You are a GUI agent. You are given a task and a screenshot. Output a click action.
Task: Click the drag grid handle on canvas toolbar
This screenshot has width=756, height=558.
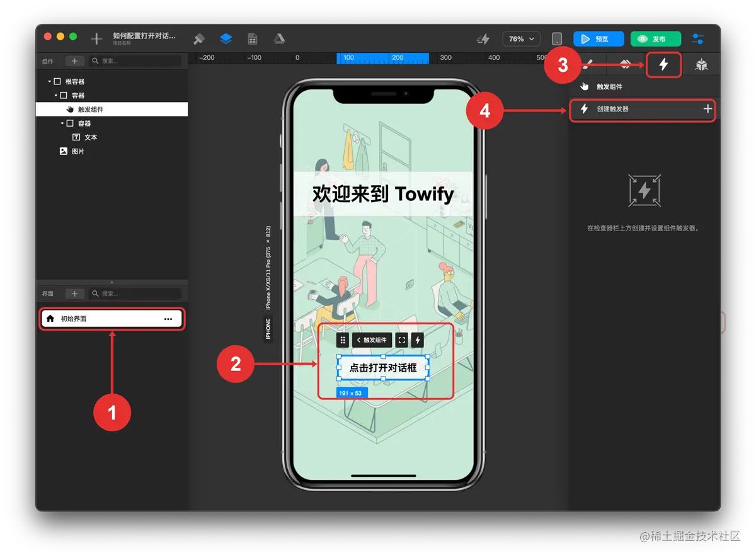343,340
